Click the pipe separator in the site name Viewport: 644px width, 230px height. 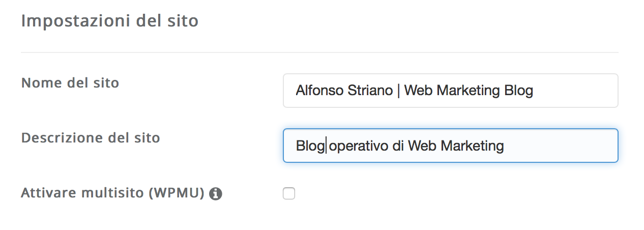(398, 91)
